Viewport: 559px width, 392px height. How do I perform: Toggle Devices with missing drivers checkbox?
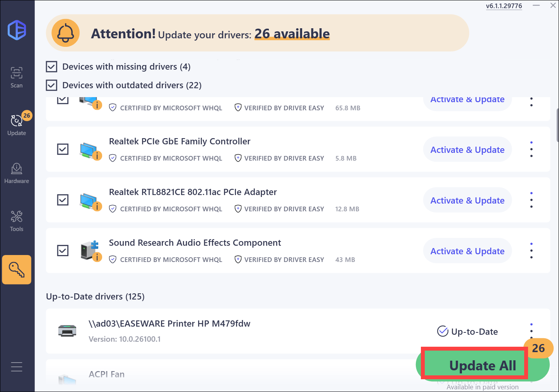(x=51, y=67)
